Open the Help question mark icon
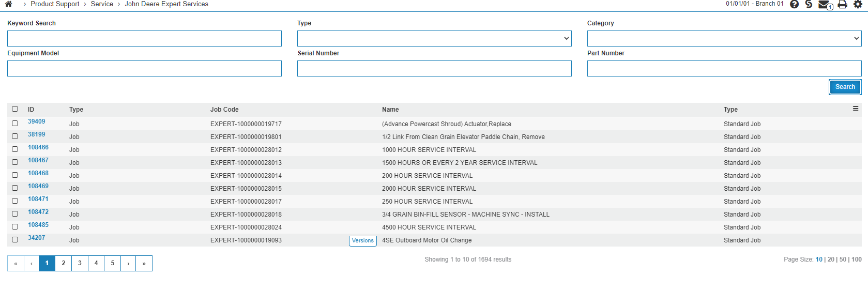The image size is (868, 306). (x=794, y=4)
